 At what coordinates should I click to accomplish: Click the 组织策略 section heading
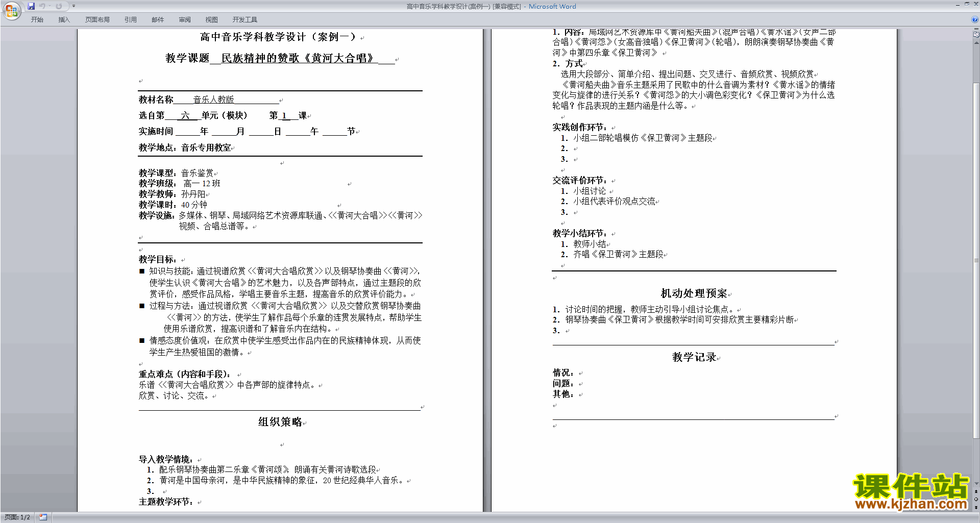[x=280, y=422]
